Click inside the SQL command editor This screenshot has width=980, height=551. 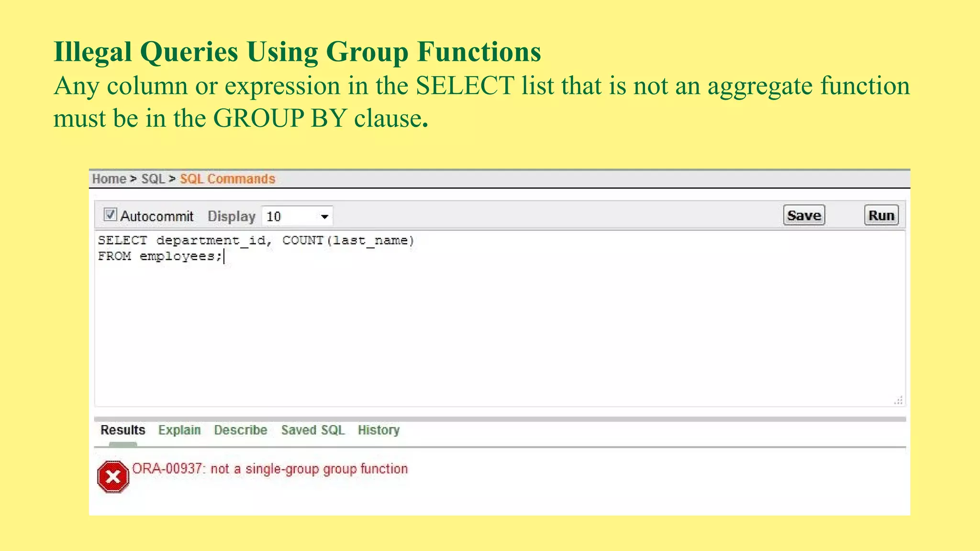click(500, 319)
